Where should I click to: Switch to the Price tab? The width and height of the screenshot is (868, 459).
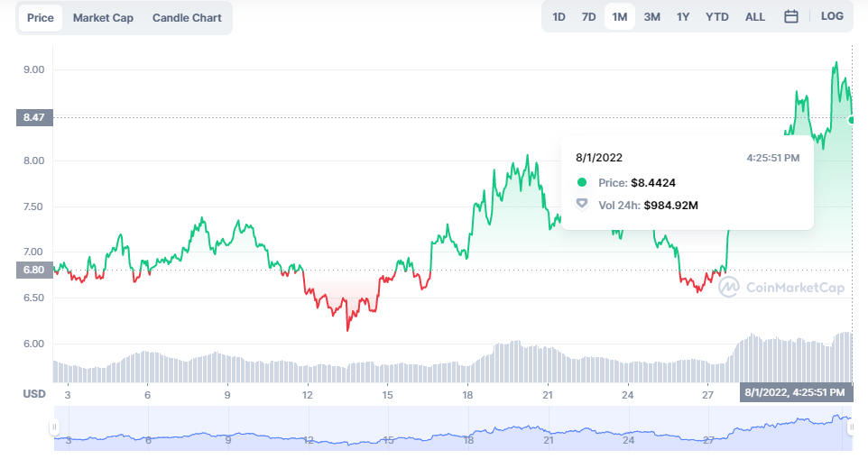click(x=41, y=18)
